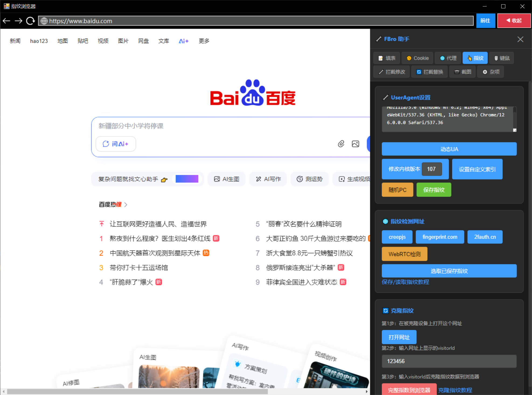The image size is (532, 395).
Task: Click the Baidu logo
Action: point(253,93)
